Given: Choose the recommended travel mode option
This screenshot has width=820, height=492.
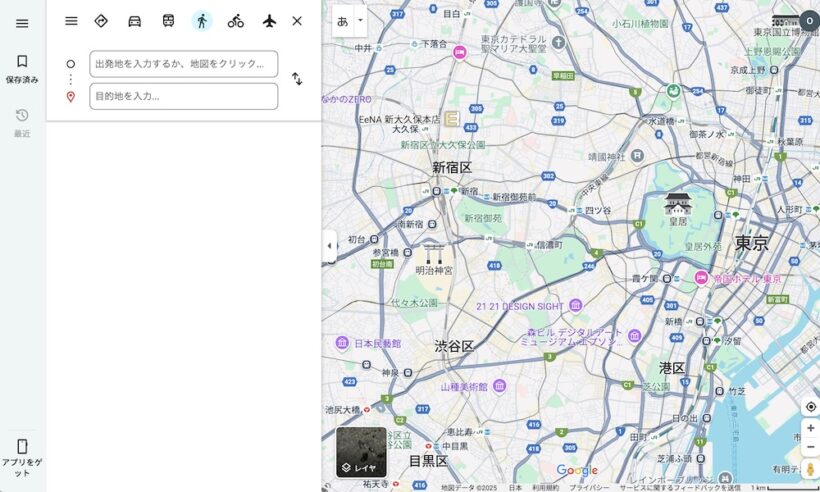Looking at the screenshot, I should (x=101, y=21).
